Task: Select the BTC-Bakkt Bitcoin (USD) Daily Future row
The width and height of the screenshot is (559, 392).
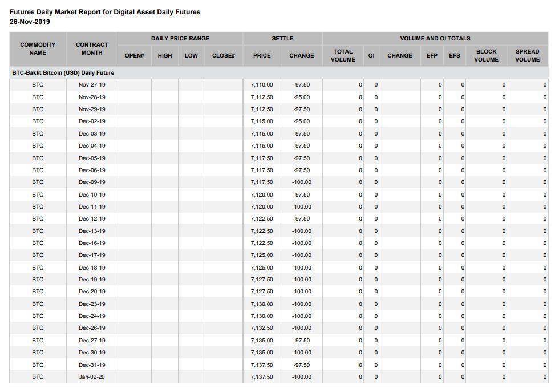Action: tap(279, 72)
